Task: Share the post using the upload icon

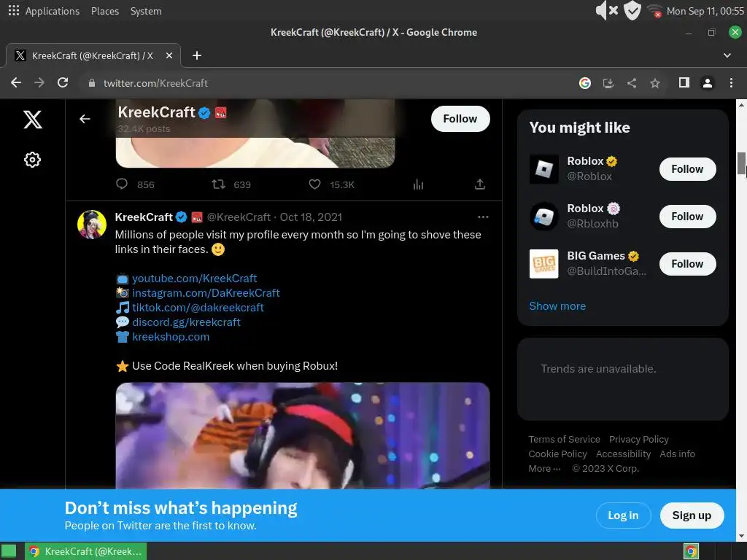Action: click(x=480, y=184)
